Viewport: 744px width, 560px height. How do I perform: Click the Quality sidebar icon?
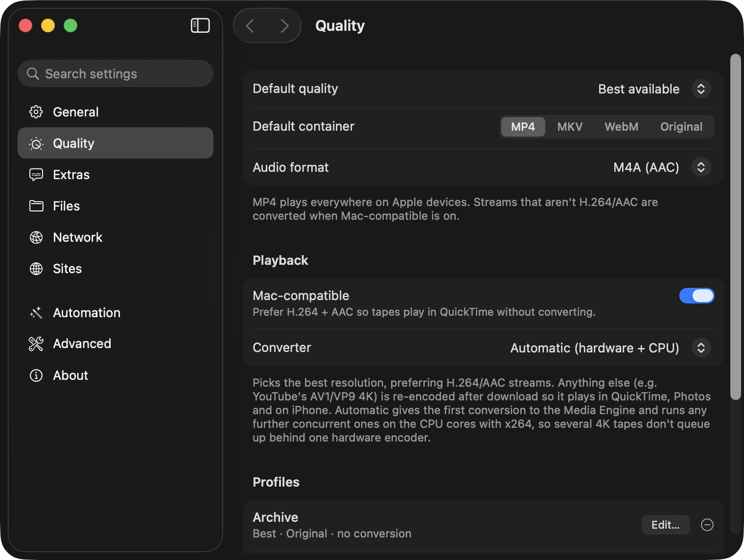tap(36, 143)
